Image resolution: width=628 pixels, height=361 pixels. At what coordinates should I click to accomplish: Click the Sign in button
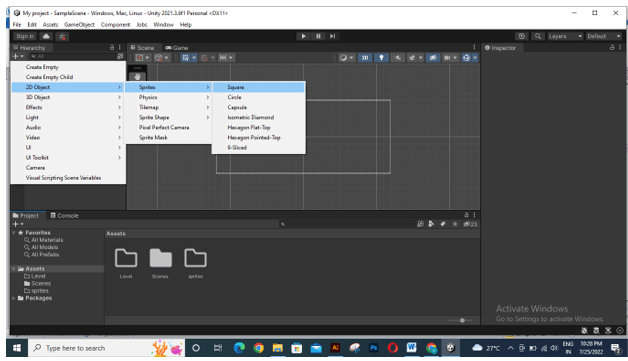(25, 36)
